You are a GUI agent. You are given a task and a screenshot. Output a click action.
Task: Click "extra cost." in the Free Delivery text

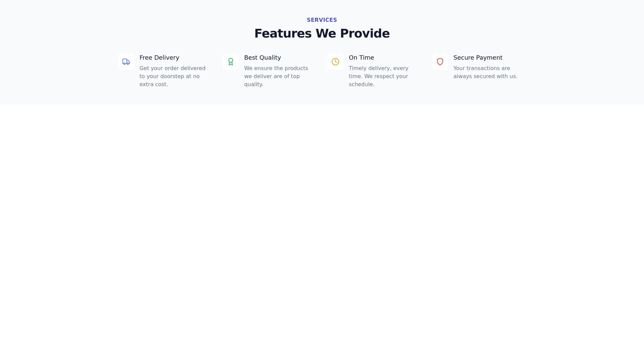(x=154, y=84)
